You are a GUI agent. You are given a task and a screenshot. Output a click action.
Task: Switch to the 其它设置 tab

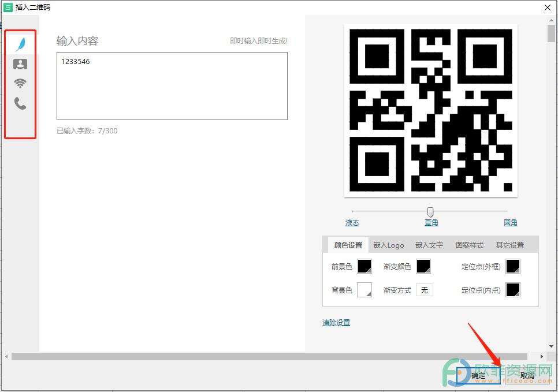click(510, 245)
